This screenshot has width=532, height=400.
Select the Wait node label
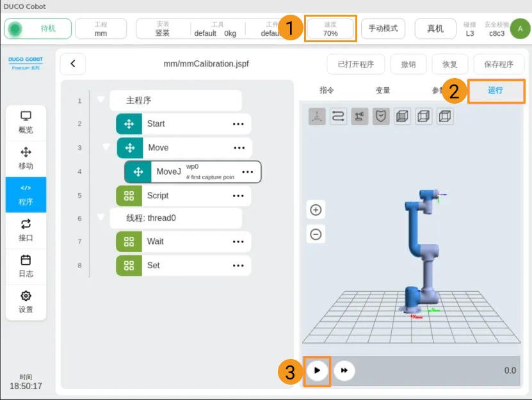(x=156, y=241)
